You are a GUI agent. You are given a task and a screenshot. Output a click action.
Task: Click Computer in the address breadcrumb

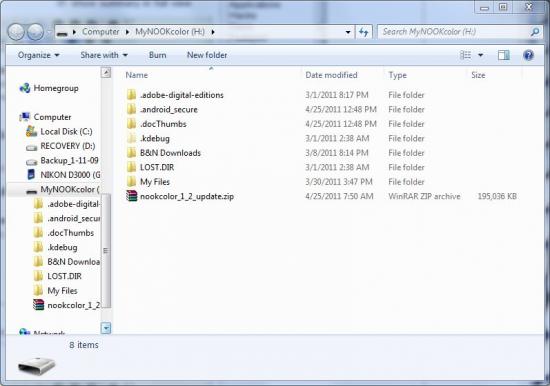(101, 32)
